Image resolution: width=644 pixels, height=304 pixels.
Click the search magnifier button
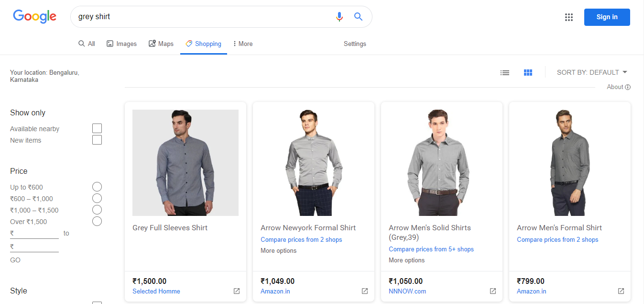coord(358,17)
